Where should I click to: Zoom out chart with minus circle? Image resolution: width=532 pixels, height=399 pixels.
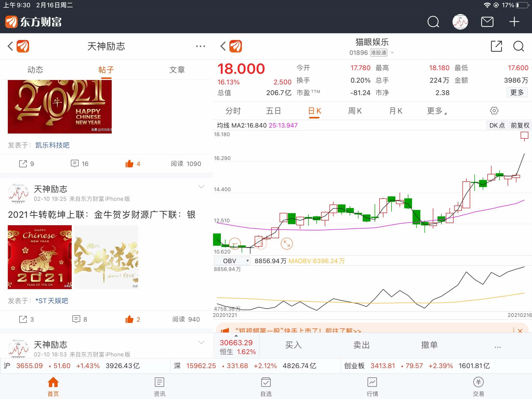(x=235, y=244)
